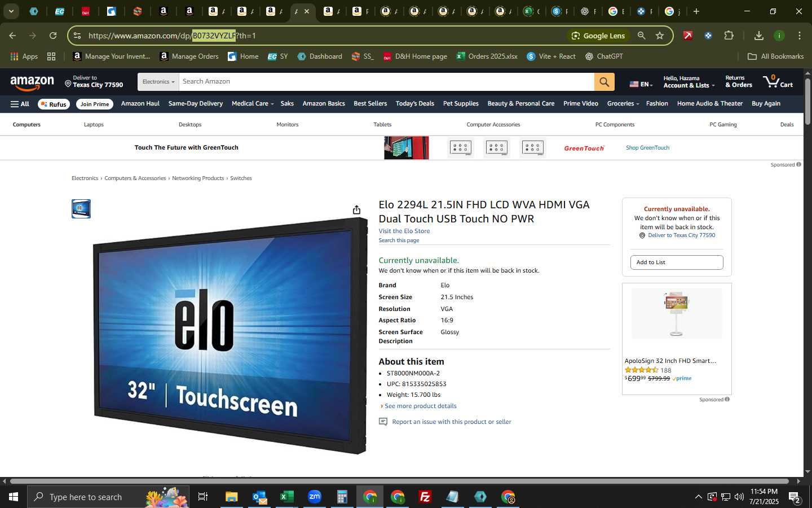Viewport: 812px width, 508px height.
Task: Open the notification center icon in the taskbar
Action: pos(795,497)
